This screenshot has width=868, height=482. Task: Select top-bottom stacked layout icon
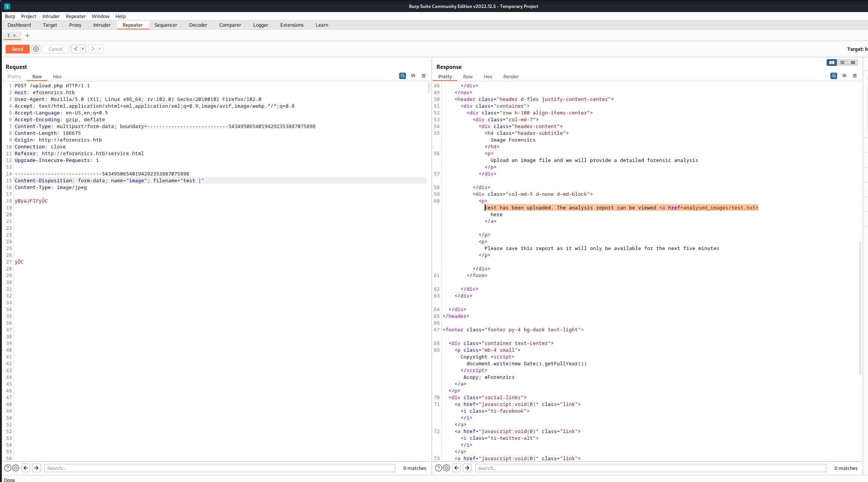point(842,63)
